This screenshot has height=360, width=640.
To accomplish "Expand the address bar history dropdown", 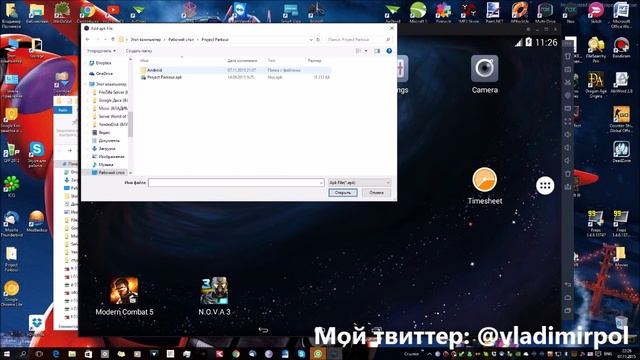I will [x=311, y=40].
